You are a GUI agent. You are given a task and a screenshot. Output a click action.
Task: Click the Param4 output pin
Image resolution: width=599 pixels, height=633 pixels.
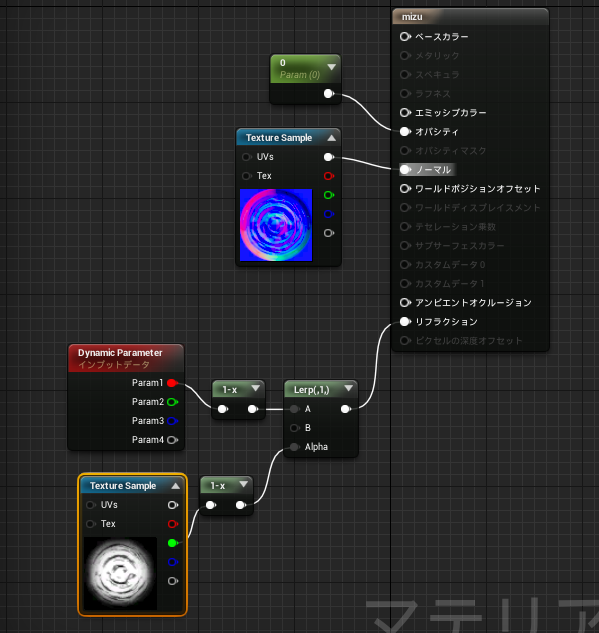pyautogui.click(x=172, y=440)
